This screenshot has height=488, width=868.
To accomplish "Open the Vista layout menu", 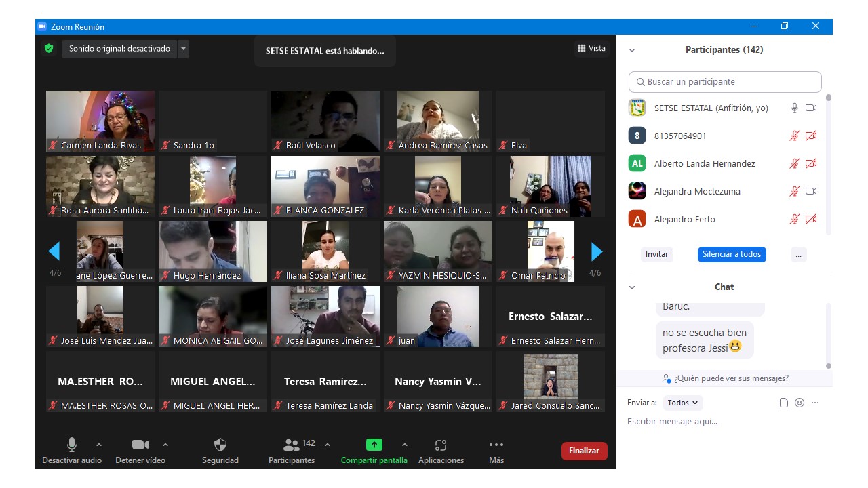I will (x=591, y=48).
